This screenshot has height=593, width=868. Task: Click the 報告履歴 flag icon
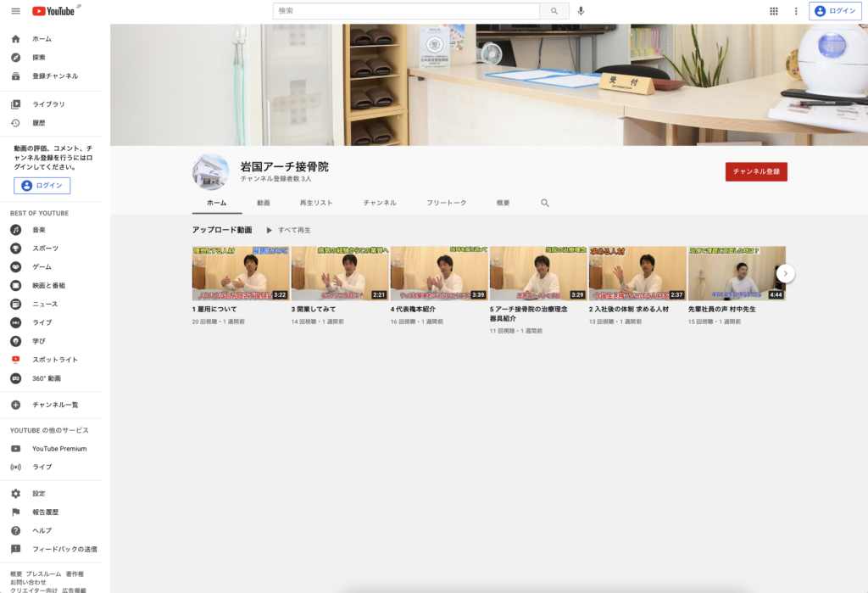[15, 512]
